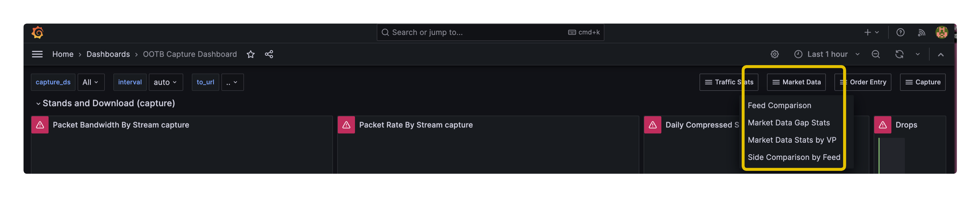Star the OOTB Capture Dashboard
980x197 pixels.
tap(250, 54)
